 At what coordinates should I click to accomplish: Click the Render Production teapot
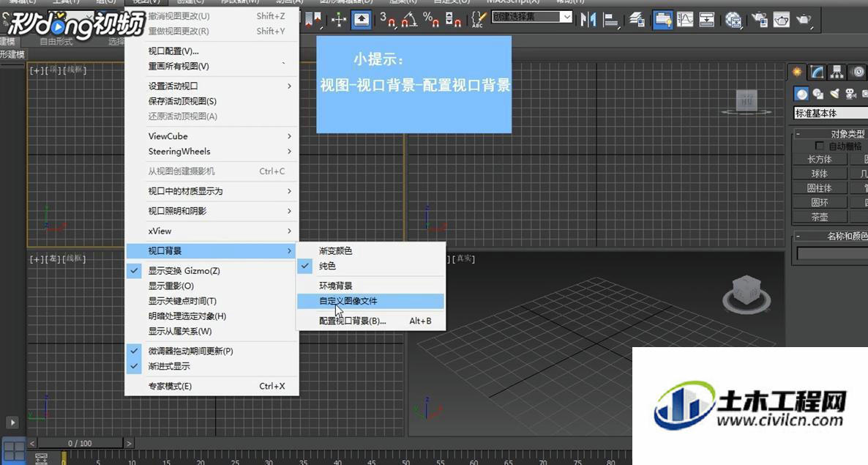(x=804, y=20)
